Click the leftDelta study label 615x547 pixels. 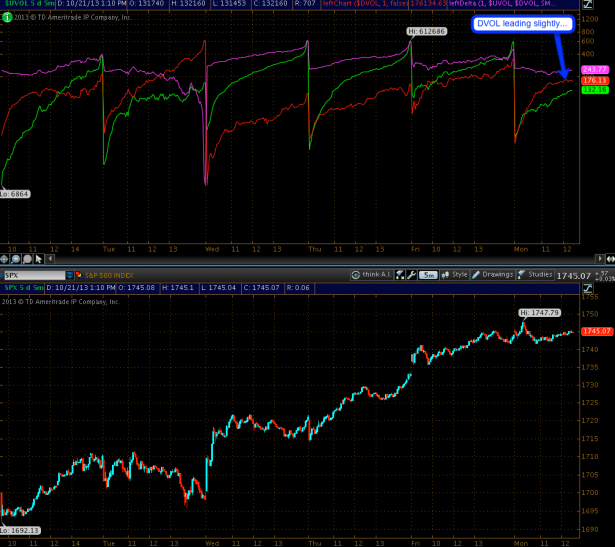pyautogui.click(x=502, y=4)
